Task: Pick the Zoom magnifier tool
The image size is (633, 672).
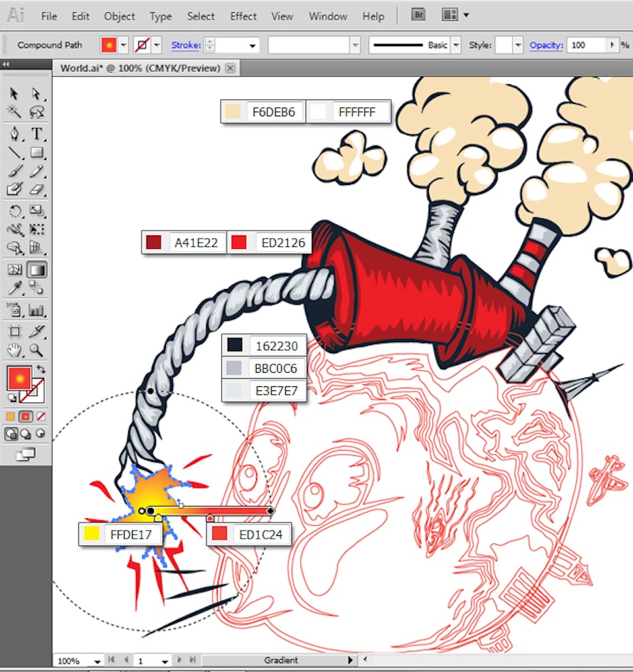Action: (37, 350)
